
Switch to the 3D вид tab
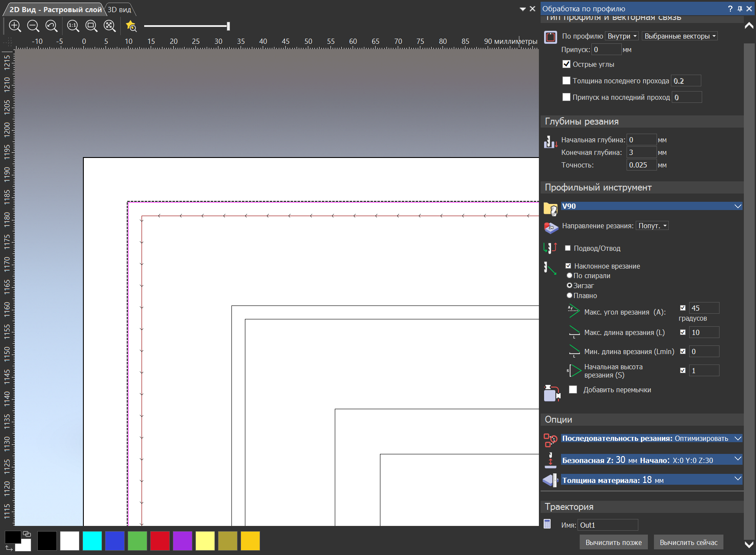119,10
